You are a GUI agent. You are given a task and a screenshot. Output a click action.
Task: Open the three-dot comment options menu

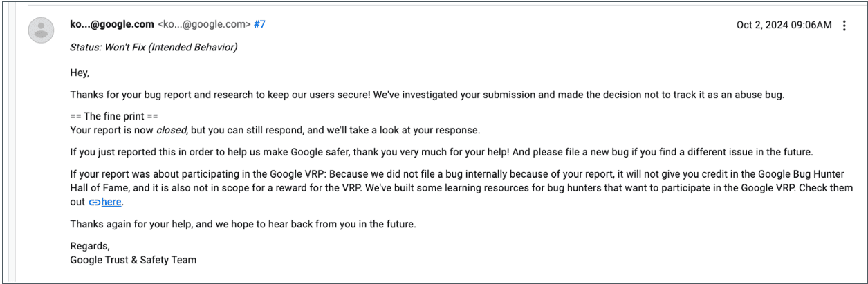tap(844, 26)
